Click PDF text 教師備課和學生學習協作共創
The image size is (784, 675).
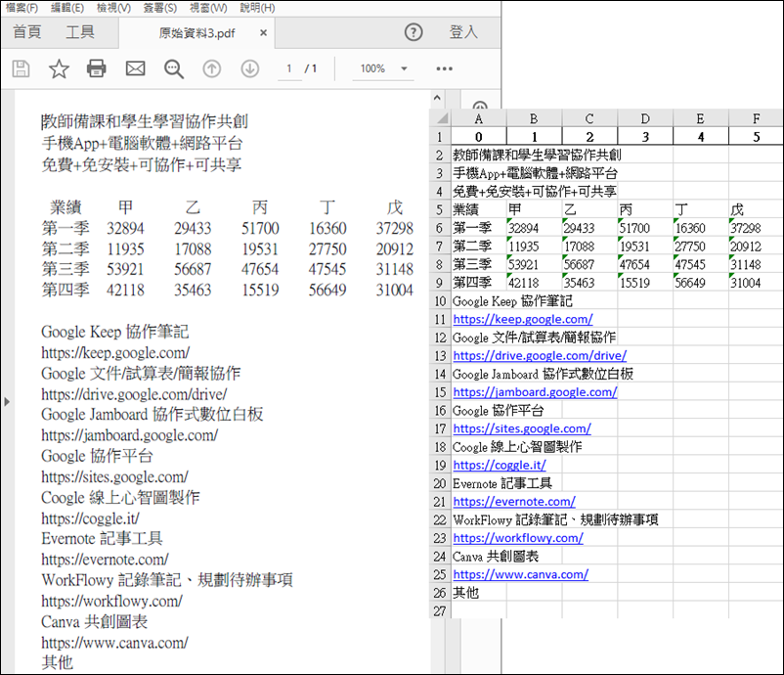coord(145,121)
